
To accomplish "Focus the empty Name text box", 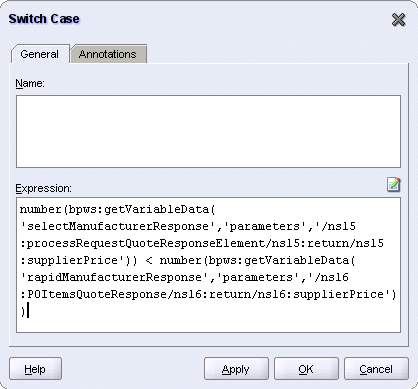I will tap(208, 131).
